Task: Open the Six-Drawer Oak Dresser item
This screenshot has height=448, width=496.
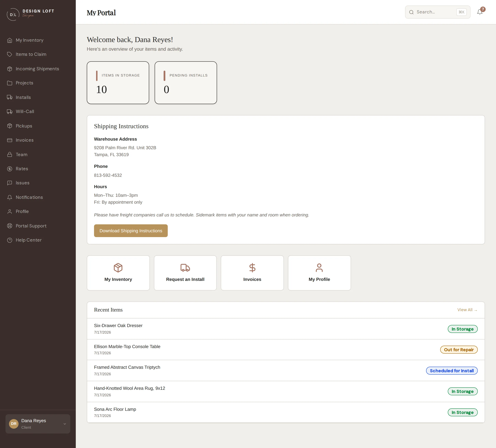Action: point(286,329)
